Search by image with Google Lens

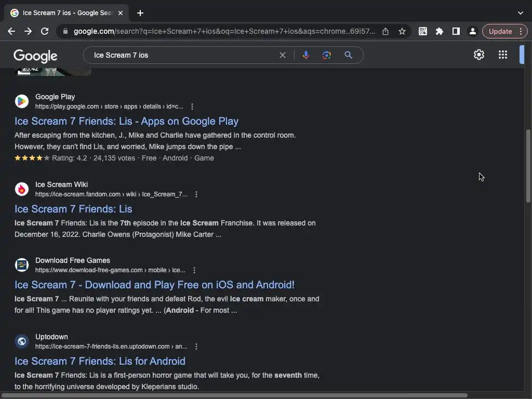coord(327,55)
